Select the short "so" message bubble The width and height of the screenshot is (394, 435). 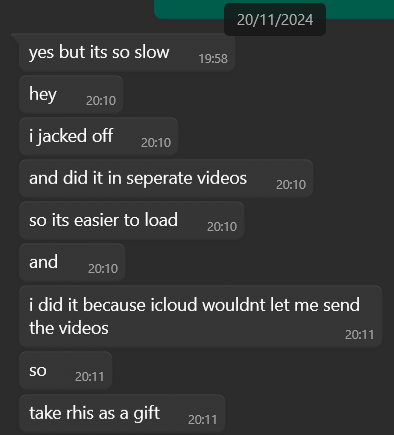[x=65, y=370]
